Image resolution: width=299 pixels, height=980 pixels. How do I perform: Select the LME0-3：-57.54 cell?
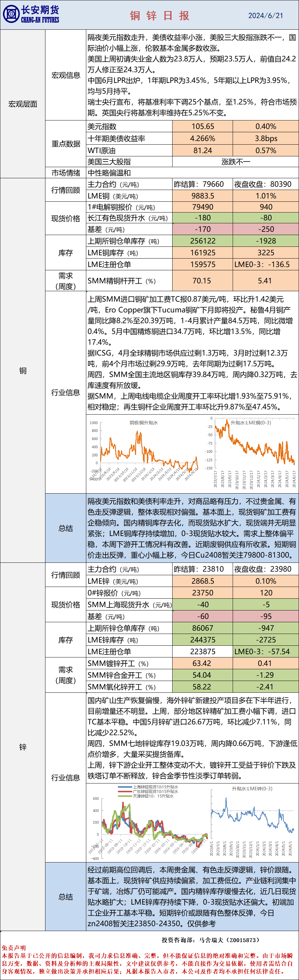pos(265,652)
